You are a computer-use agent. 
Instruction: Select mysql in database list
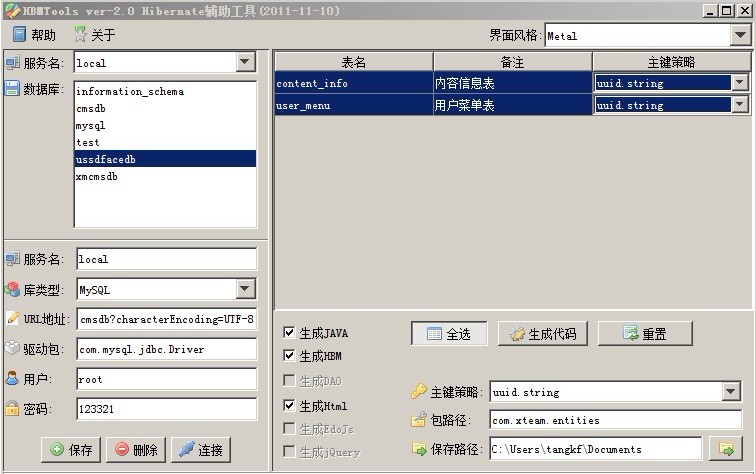point(165,125)
